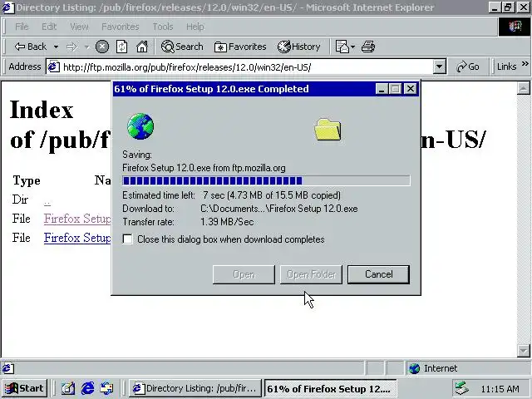Click the Forward arrow icon
Screen dimensions: 532x399
click(x=71, y=47)
